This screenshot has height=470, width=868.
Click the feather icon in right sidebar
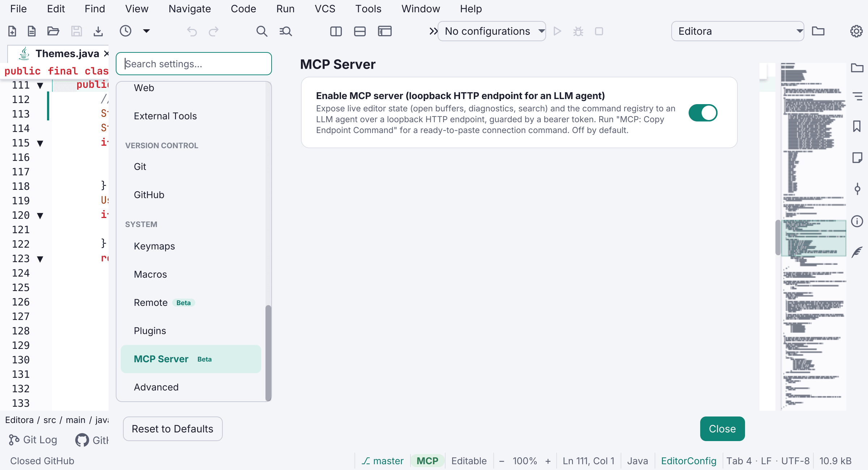tap(857, 252)
